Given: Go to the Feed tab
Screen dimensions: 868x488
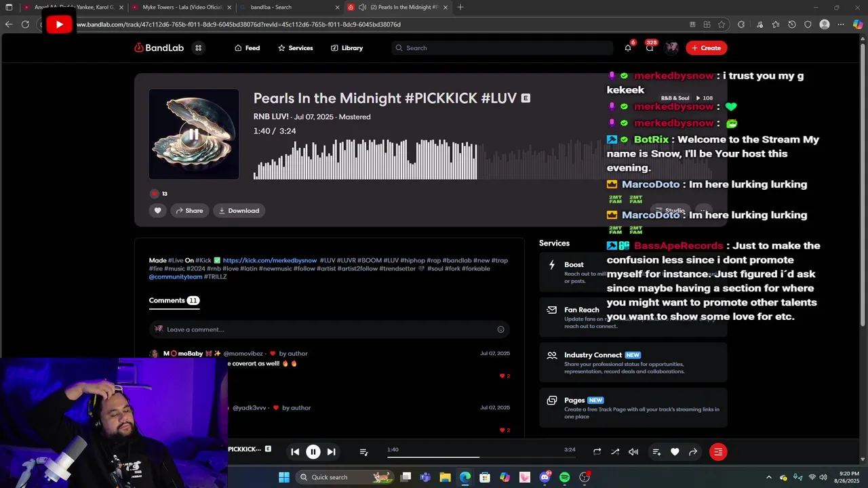Looking at the screenshot, I should coord(247,48).
